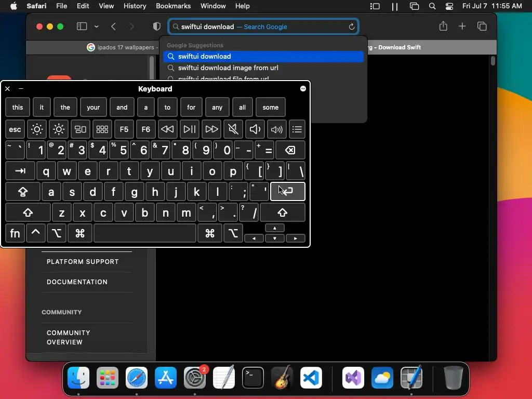Viewport: 532px width, 399px height.
Task: Select 'swiftui download image from url' suggestion
Action: coord(263,68)
